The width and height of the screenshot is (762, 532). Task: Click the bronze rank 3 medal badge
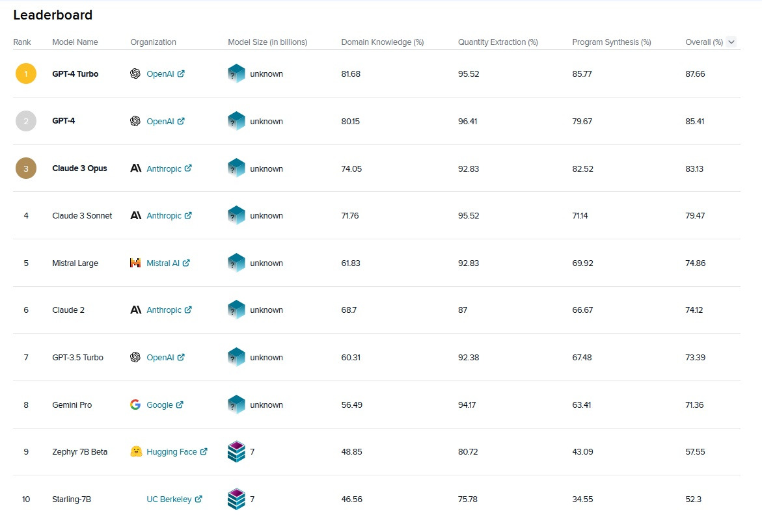pos(26,168)
